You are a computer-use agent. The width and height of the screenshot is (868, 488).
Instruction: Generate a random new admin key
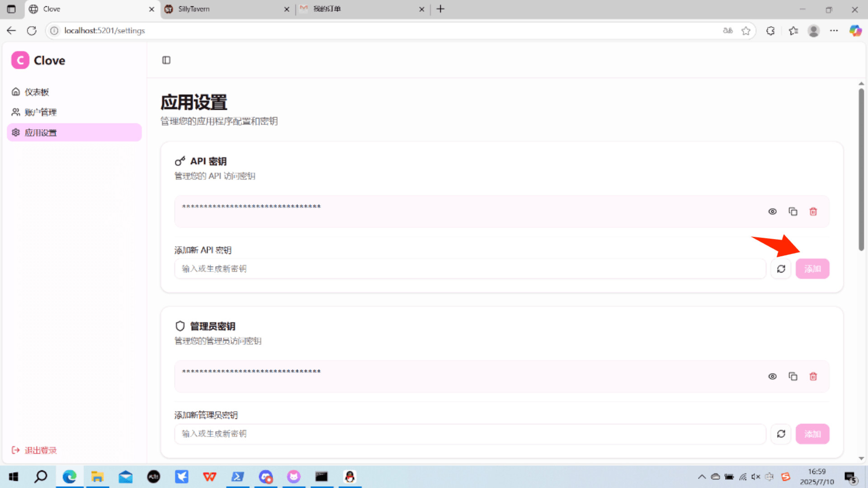tap(781, 434)
